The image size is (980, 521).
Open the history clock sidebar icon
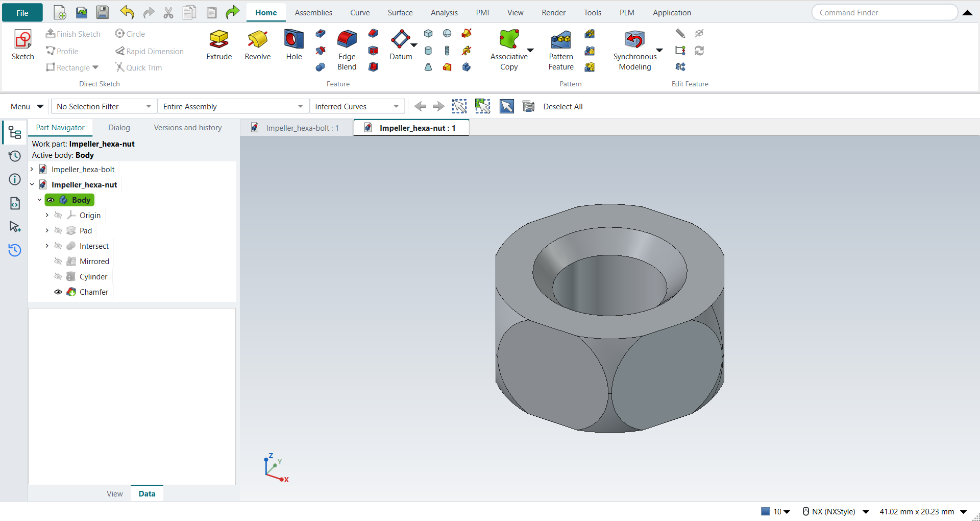pyautogui.click(x=15, y=156)
